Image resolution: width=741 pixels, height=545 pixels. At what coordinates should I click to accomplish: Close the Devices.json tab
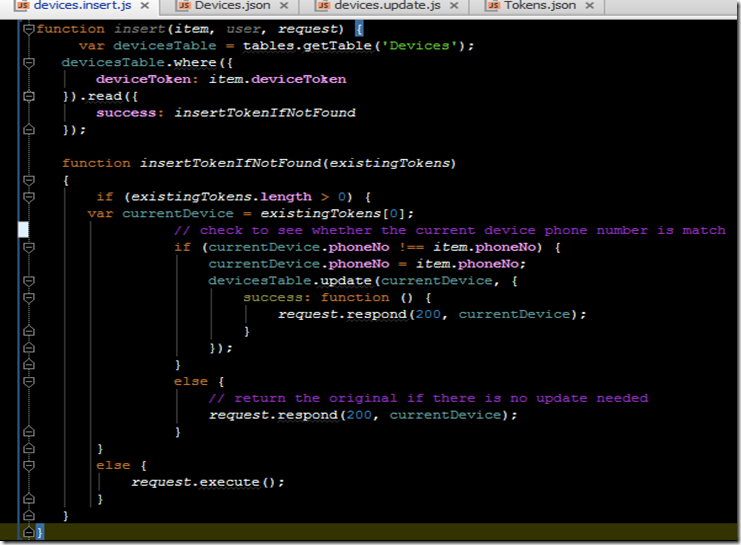point(284,6)
